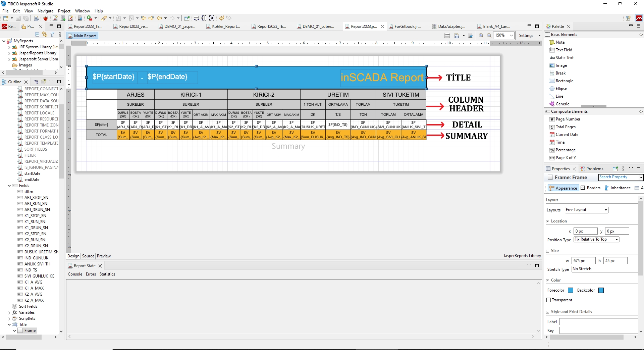Choose the Ellipse palette element
The width and height of the screenshot is (644, 350).
pos(561,89)
